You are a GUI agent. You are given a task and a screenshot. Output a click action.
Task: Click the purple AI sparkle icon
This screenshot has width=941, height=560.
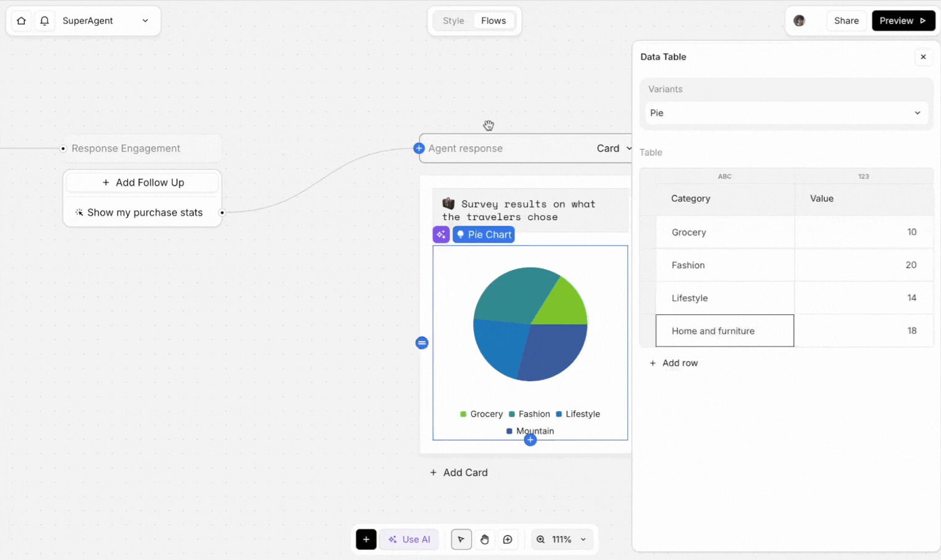(441, 235)
